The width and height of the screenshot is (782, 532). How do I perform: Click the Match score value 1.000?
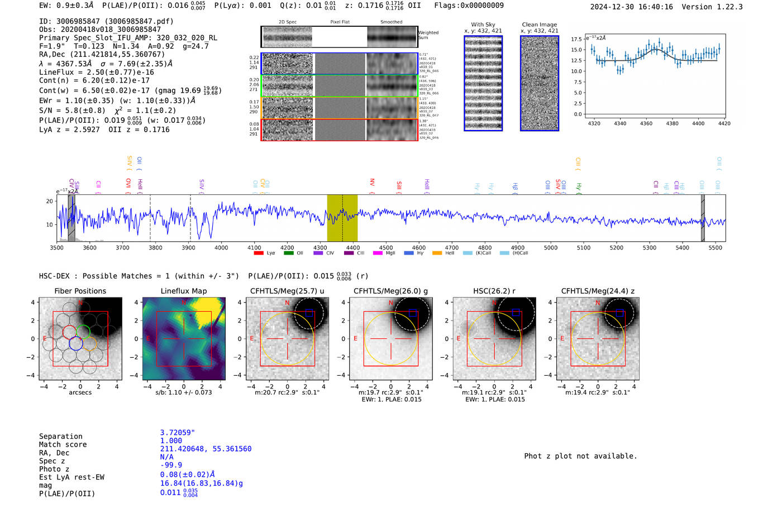coord(171,441)
